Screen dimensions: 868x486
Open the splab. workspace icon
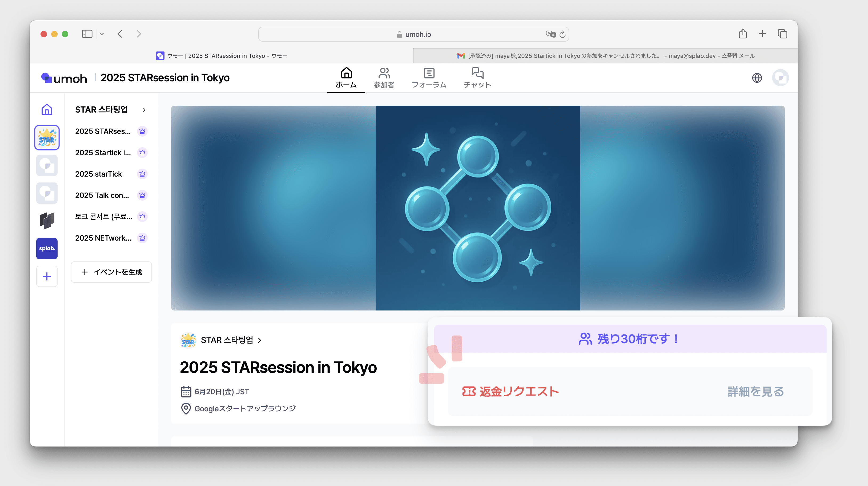click(x=47, y=248)
